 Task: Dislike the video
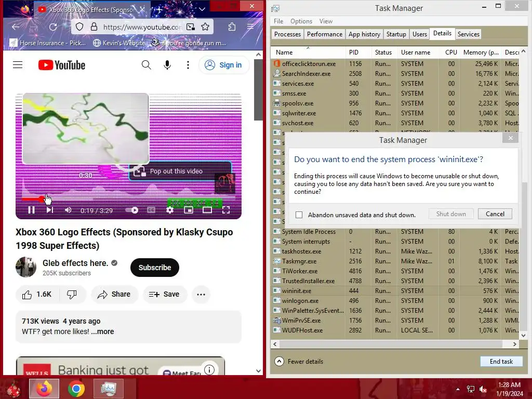(x=72, y=295)
